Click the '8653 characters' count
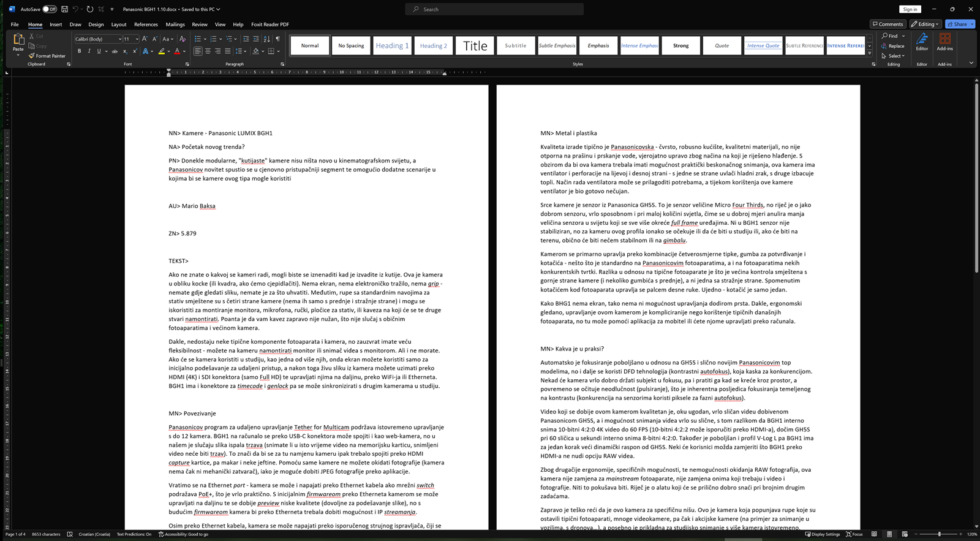Screen dimensions: 980x541 click(x=46, y=534)
